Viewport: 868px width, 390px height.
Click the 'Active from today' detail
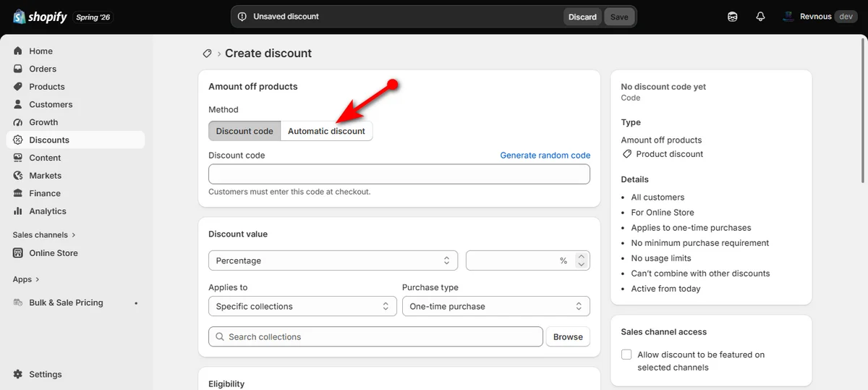pyautogui.click(x=665, y=289)
